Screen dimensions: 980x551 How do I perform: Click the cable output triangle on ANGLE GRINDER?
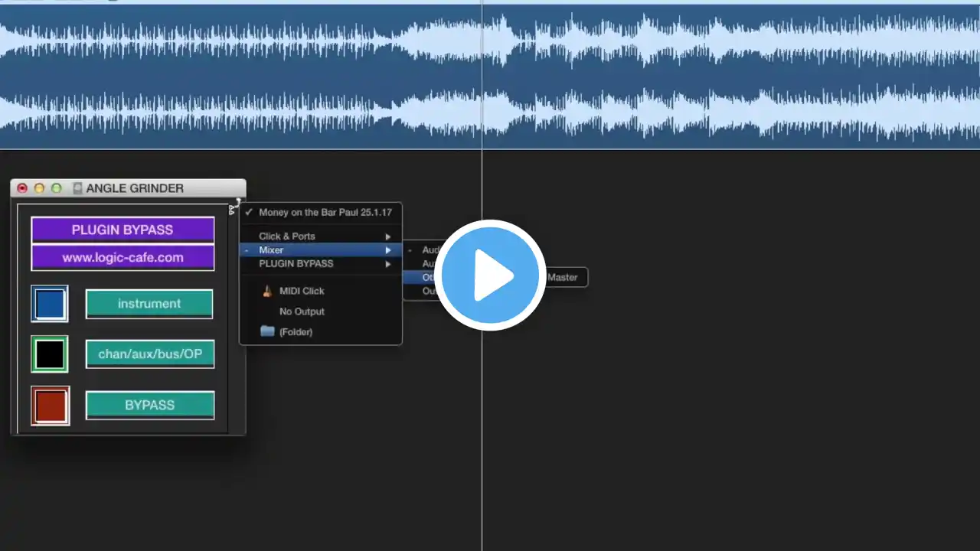pos(232,210)
